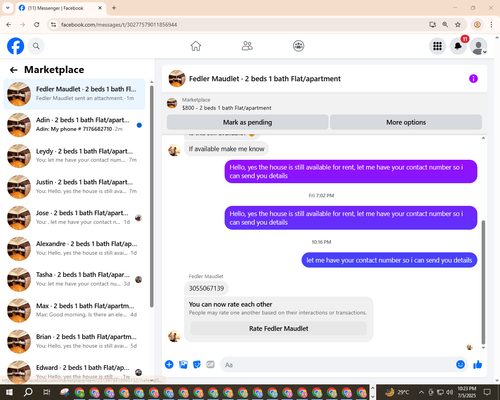Open Jose conversation in list
This screenshot has width=500, height=400.
pos(74,218)
